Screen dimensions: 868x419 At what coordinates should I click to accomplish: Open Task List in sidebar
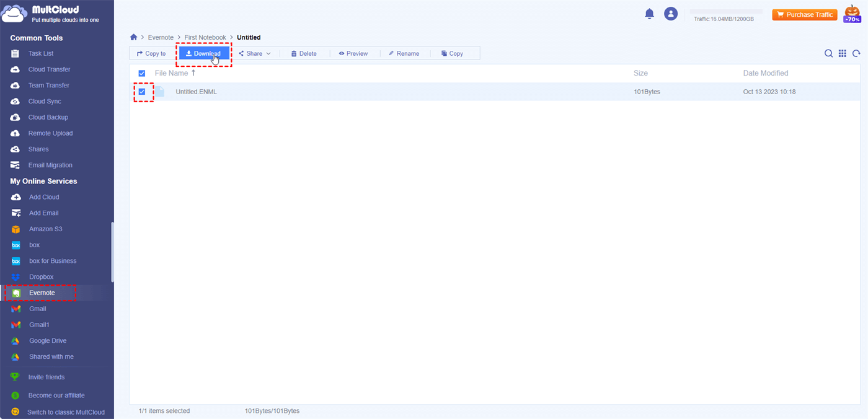pyautogui.click(x=41, y=53)
